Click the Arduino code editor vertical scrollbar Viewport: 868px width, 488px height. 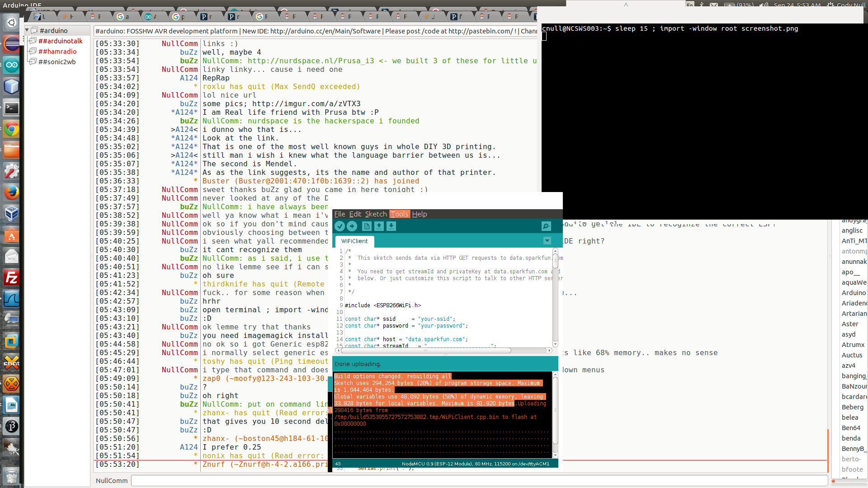coord(555,297)
